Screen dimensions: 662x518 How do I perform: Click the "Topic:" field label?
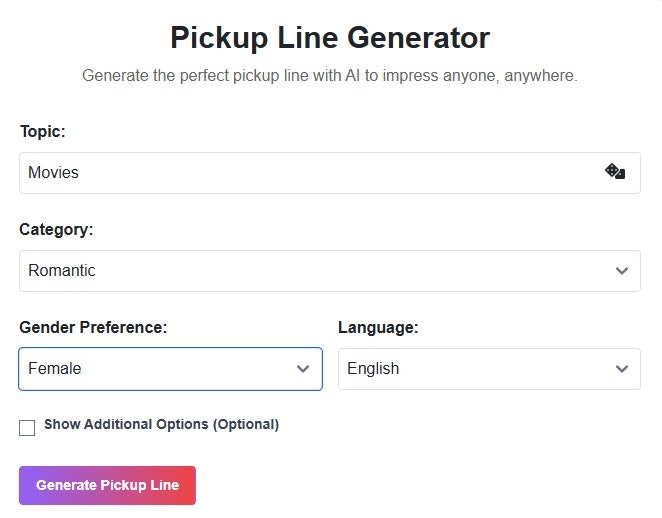pos(42,131)
